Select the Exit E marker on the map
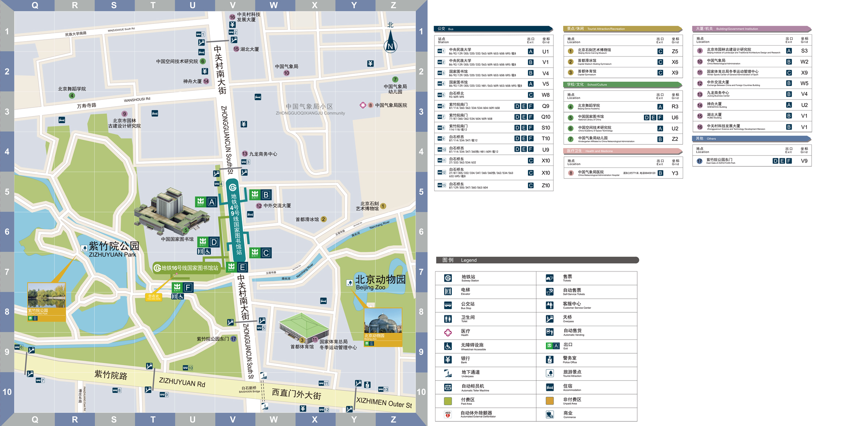The width and height of the screenshot is (868, 426). coord(237,267)
